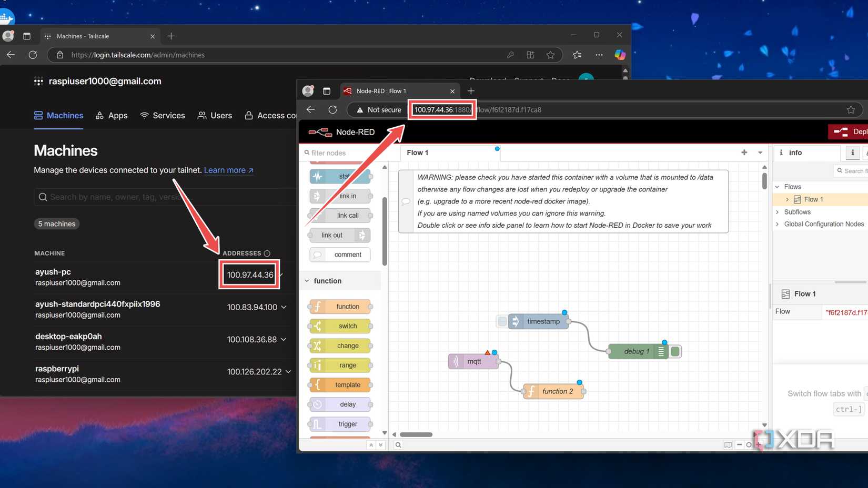The height and width of the screenshot is (488, 868).
Task: Expand the address dropdown for ayush-standardpci440fxpiix1996
Action: click(x=284, y=307)
